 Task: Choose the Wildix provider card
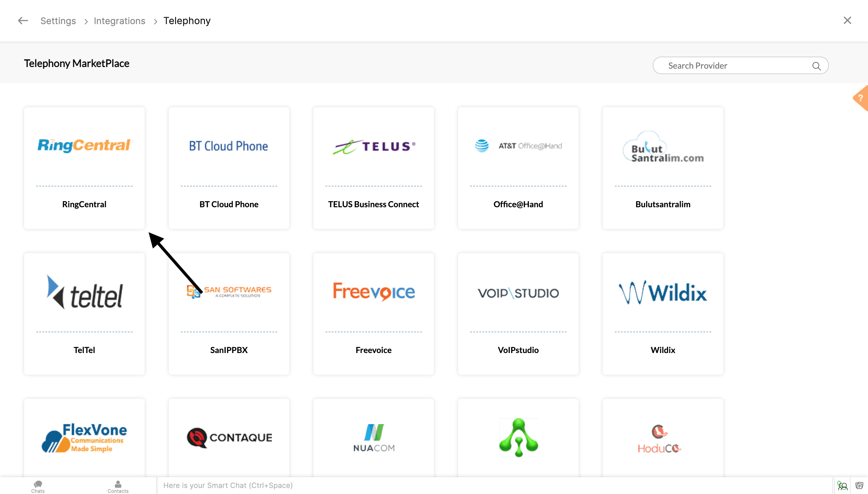pyautogui.click(x=663, y=314)
